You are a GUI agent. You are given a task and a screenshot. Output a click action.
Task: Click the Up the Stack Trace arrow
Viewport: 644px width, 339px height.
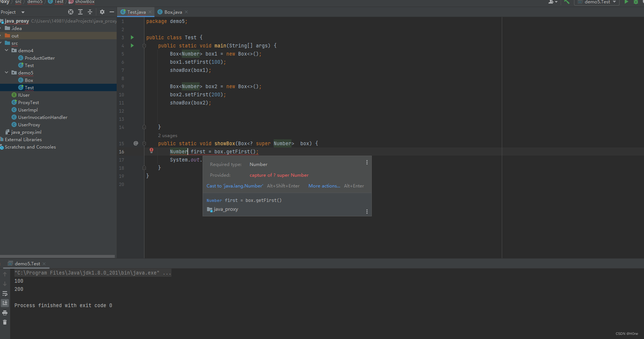pyautogui.click(x=5, y=274)
